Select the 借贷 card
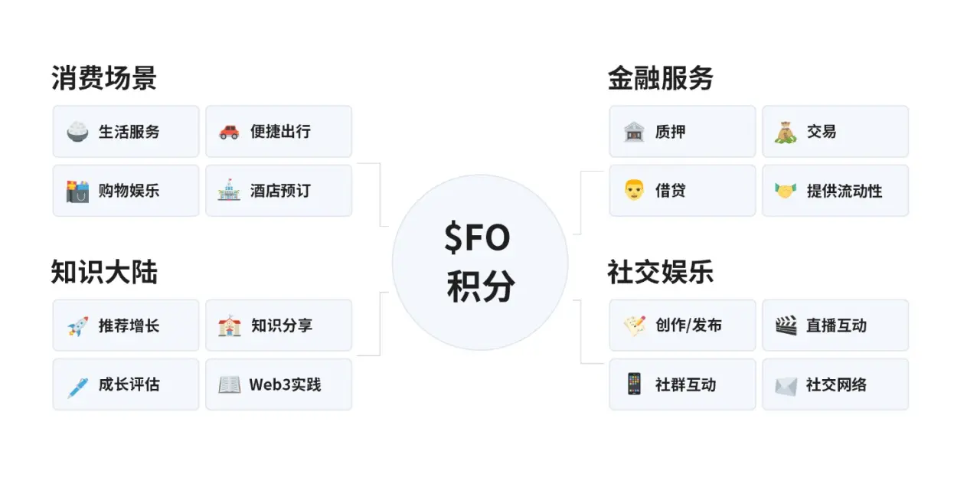Viewport: 980px width, 481px height. coord(682,191)
